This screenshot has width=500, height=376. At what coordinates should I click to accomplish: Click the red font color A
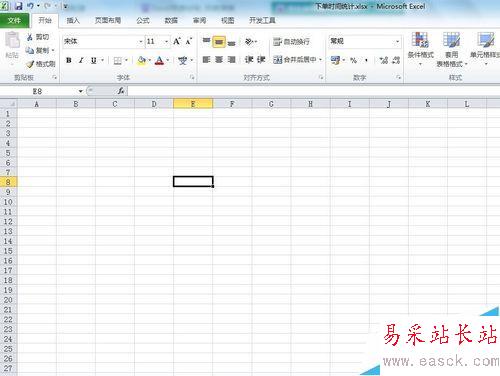(160, 60)
